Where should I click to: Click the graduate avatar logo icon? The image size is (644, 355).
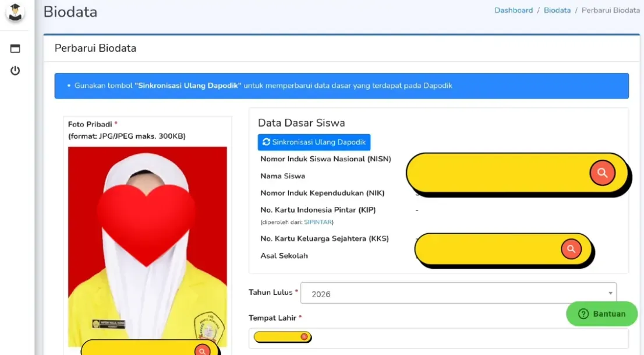pyautogui.click(x=15, y=12)
